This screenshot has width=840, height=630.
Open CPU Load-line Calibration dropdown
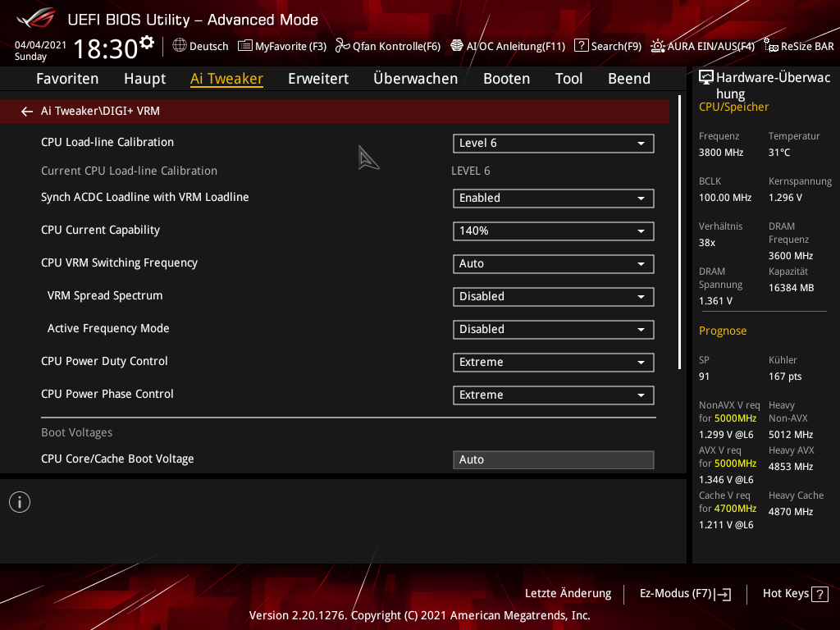click(554, 144)
